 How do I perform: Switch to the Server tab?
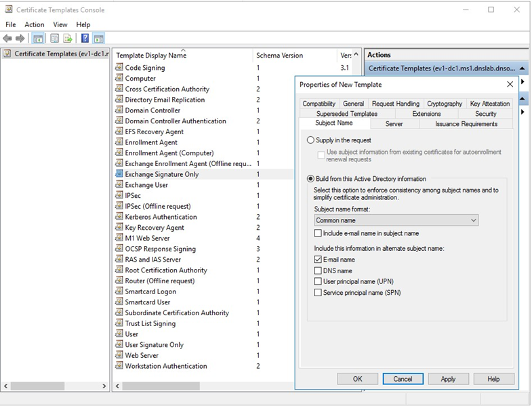(x=394, y=124)
